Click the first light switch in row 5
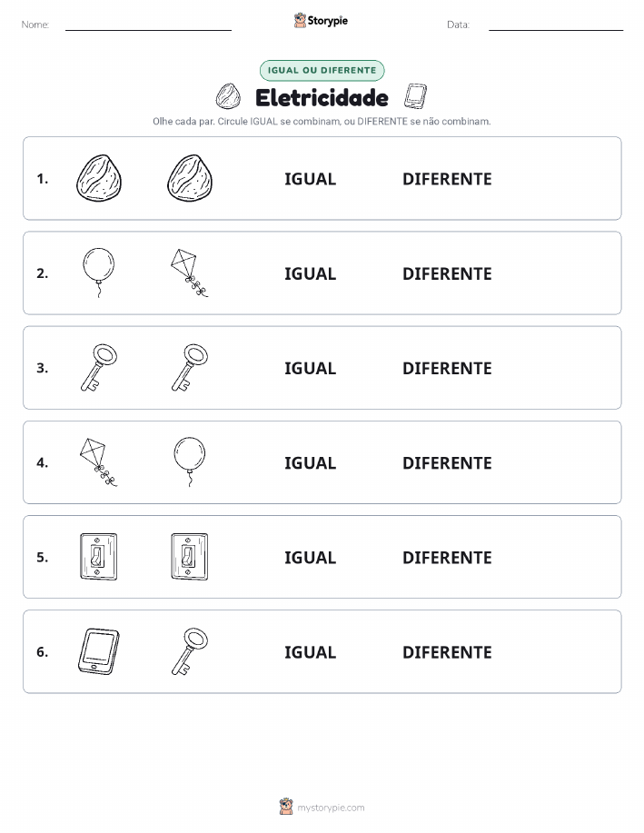Viewport: 644px width, 833px height. tap(99, 557)
